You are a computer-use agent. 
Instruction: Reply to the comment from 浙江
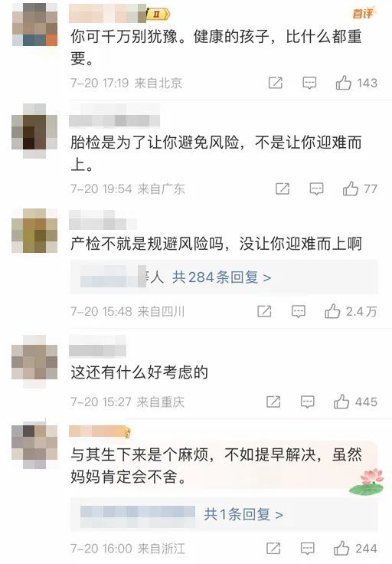pos(308,549)
